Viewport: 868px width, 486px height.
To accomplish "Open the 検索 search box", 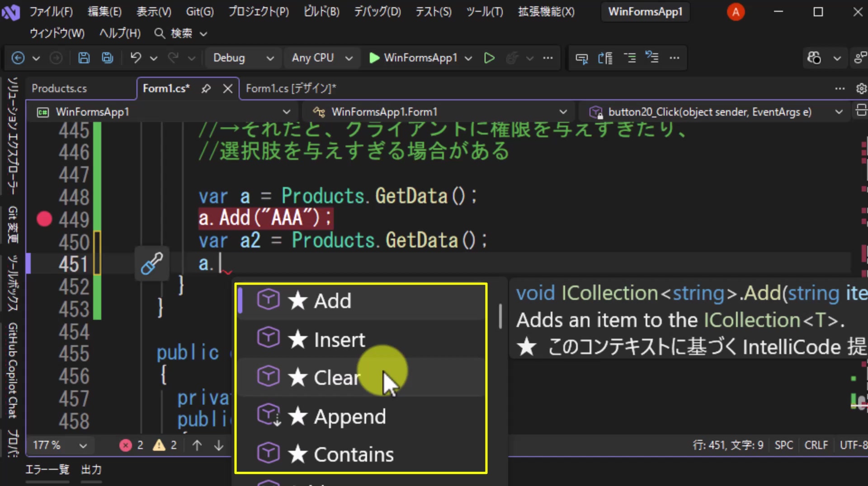I will click(x=181, y=33).
